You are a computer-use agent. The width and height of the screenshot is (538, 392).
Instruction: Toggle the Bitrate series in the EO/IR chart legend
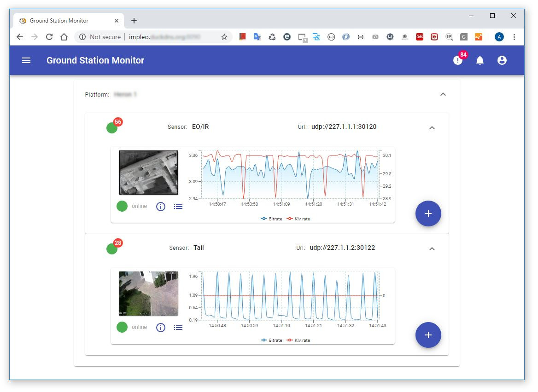point(271,219)
